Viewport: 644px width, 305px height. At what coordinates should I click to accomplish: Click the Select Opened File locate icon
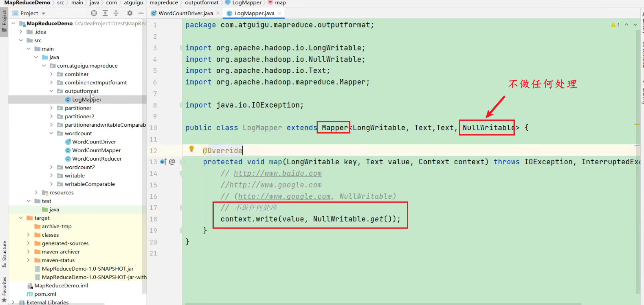coord(94,13)
